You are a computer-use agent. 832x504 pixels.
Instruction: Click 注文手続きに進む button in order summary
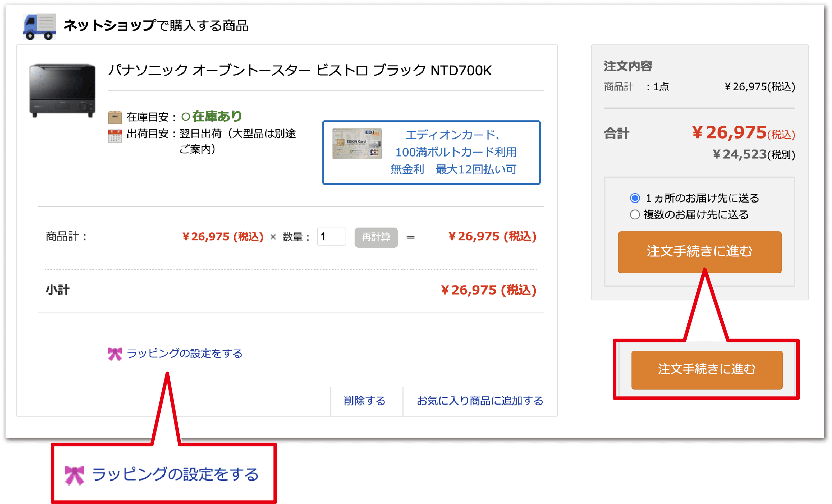699,252
